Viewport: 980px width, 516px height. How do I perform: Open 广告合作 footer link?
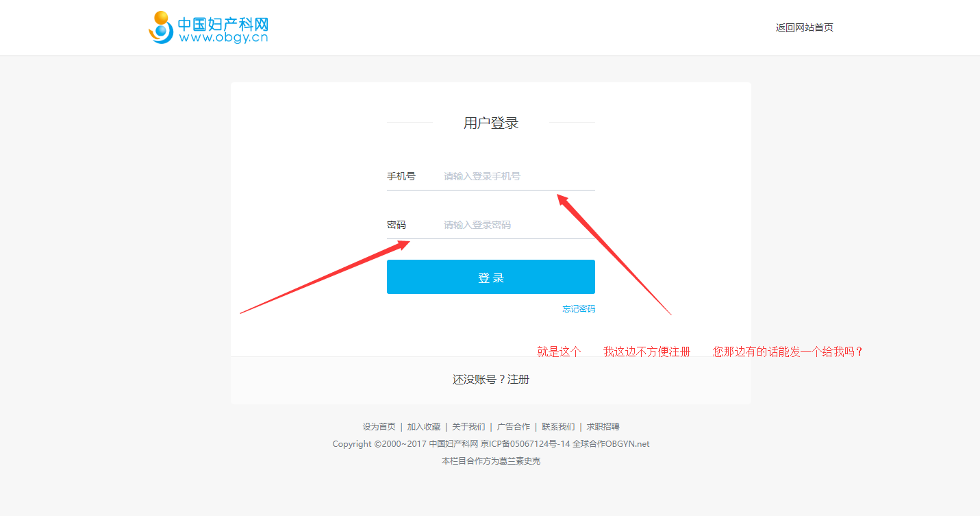pos(514,426)
